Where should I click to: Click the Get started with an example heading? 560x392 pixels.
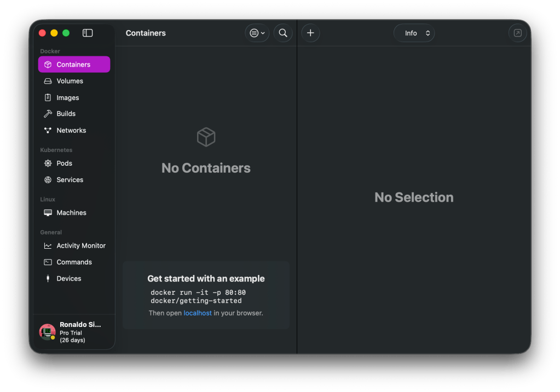[x=206, y=279]
